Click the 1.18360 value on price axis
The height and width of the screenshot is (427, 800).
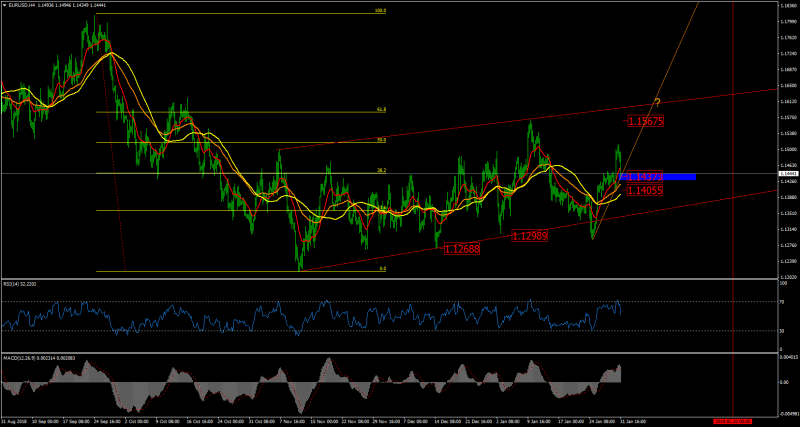788,5
